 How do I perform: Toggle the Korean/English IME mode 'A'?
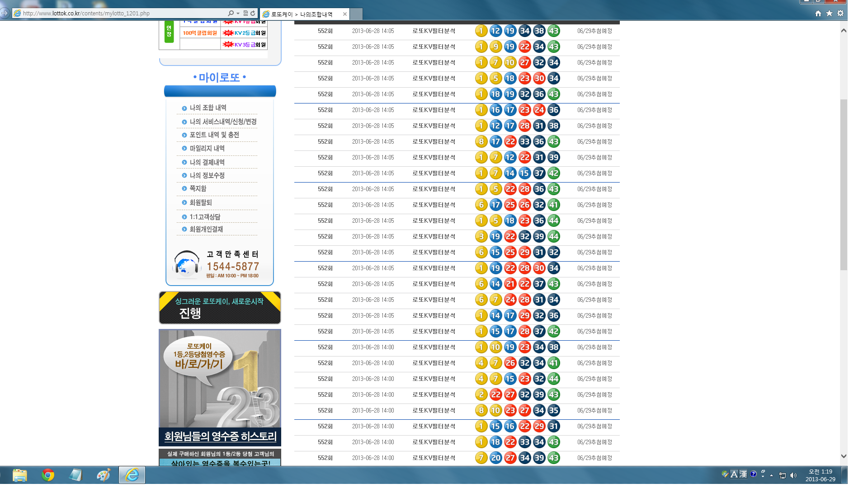(734, 474)
